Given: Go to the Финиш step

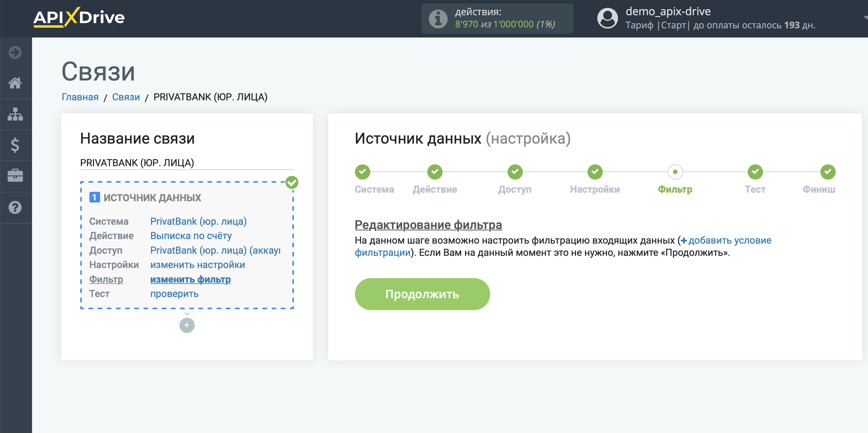Looking at the screenshot, I should (828, 172).
